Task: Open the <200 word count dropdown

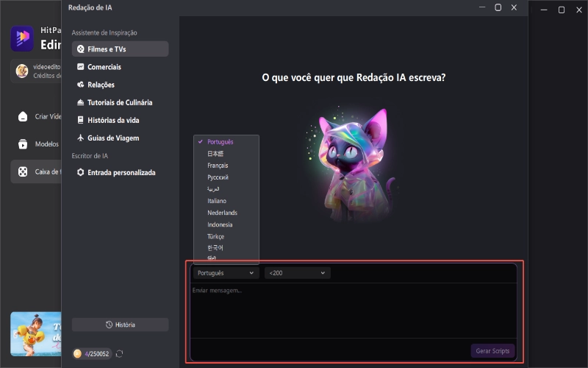Action: click(297, 273)
